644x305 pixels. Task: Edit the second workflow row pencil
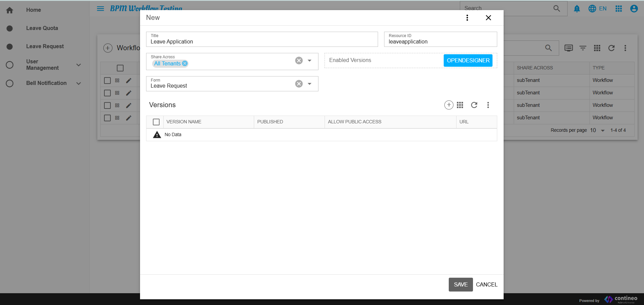129,93
